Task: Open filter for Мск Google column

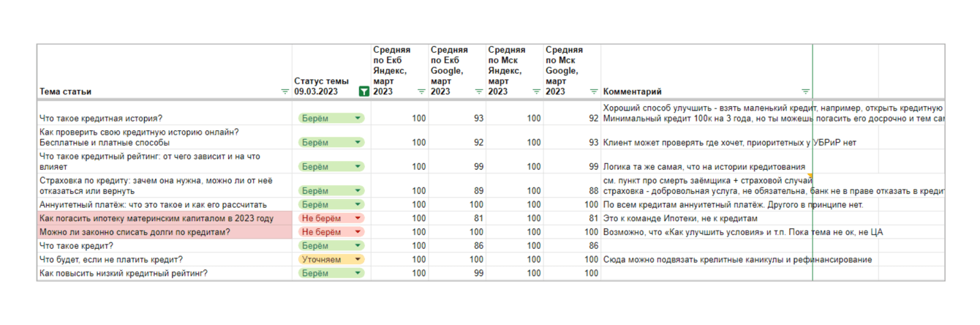Action: tap(594, 92)
